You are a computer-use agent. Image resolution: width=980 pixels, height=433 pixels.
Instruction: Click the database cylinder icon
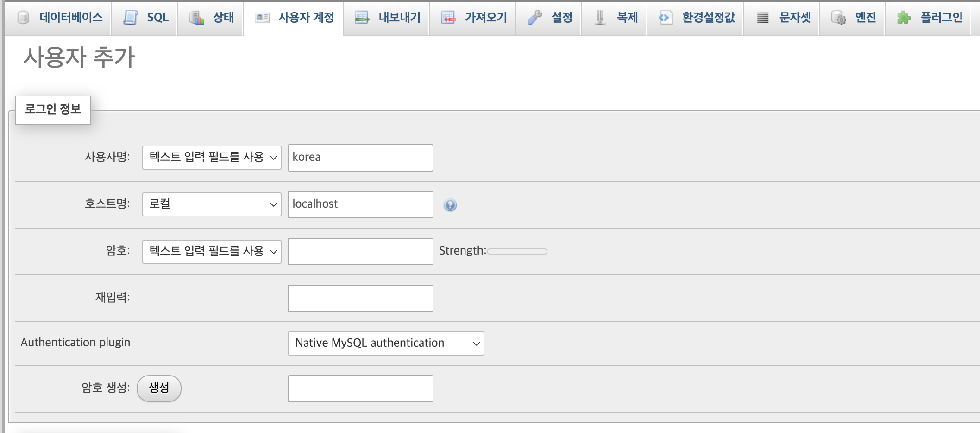(23, 18)
